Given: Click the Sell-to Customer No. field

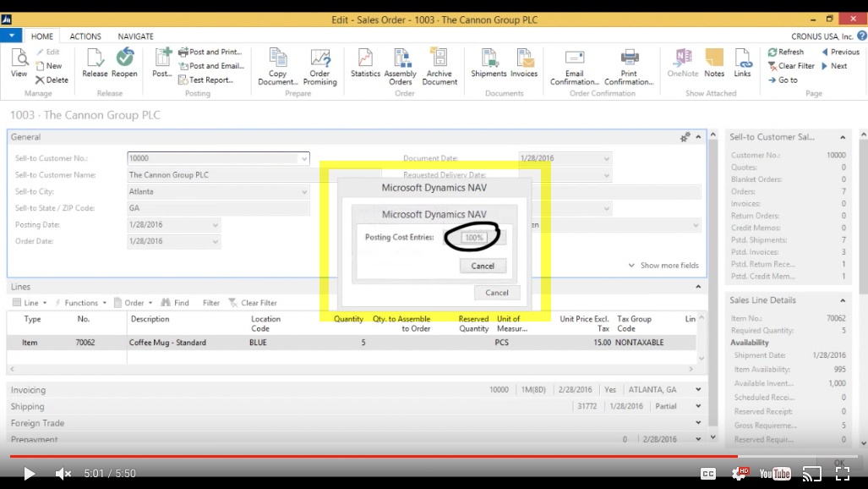Looking at the screenshot, I should 218,158.
